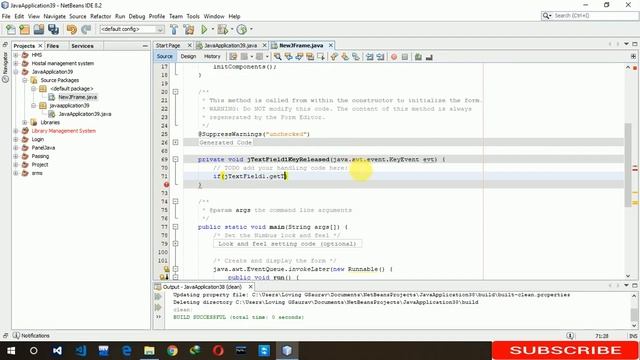Click the New File toolbar icon
The height and width of the screenshot is (360, 640).
(x=11, y=29)
